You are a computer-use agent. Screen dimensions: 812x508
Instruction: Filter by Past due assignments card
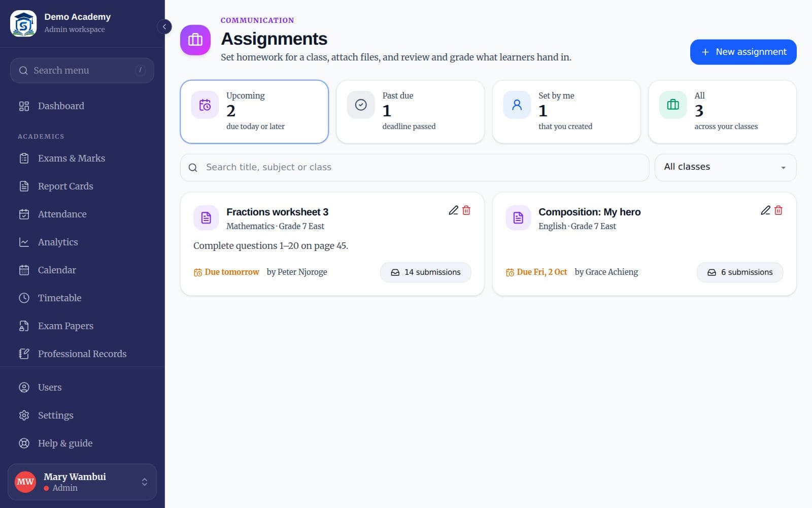tap(410, 112)
